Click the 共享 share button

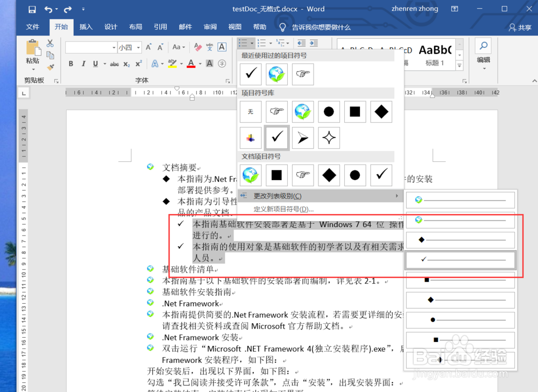coord(520,27)
